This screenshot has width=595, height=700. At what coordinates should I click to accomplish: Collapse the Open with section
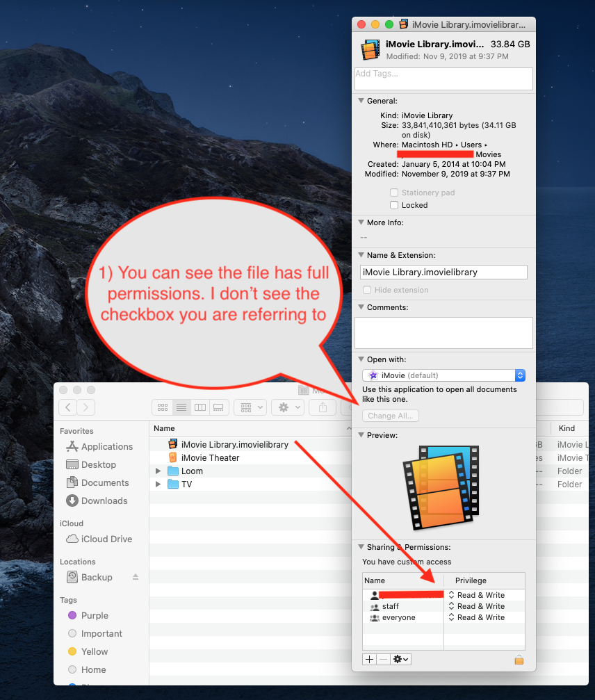tap(361, 359)
